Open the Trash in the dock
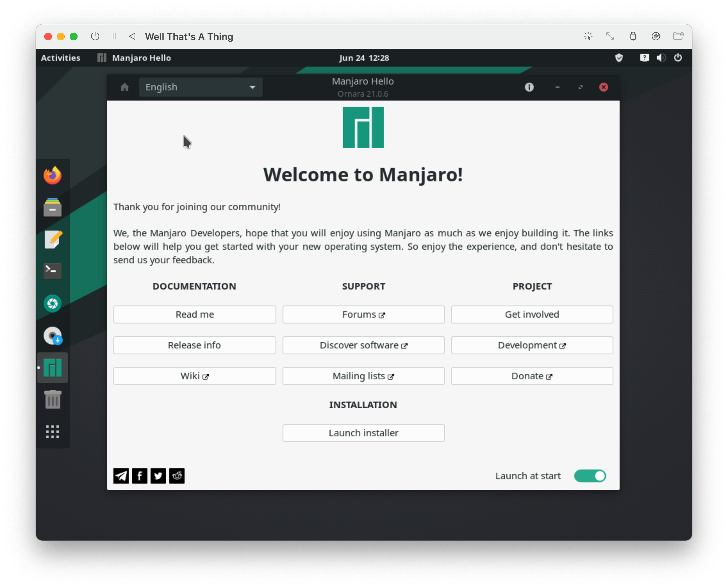The width and height of the screenshot is (728, 588). pyautogui.click(x=53, y=399)
